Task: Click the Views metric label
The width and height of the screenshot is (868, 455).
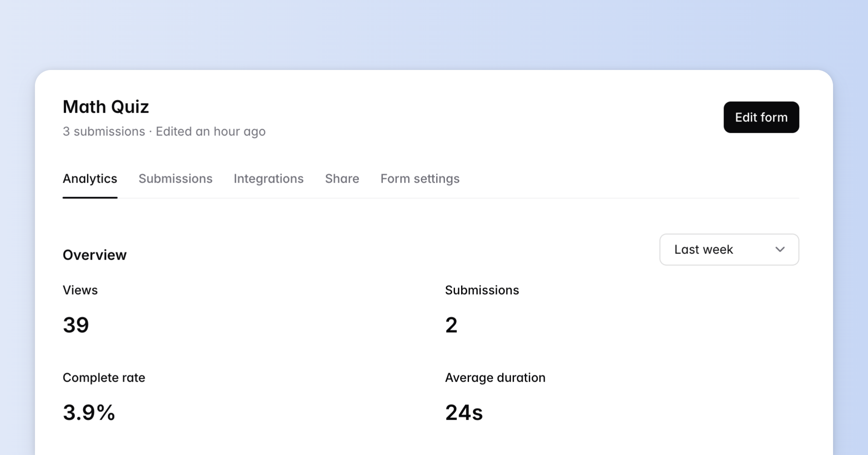Action: (x=80, y=290)
